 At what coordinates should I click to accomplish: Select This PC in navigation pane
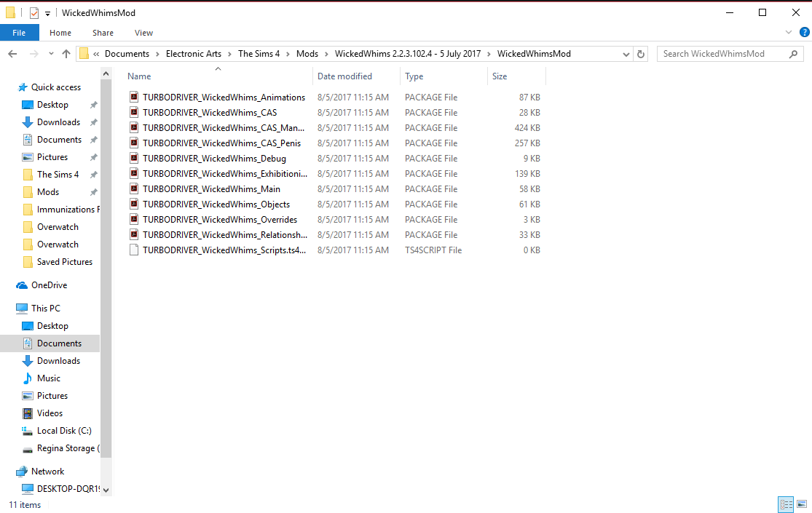coord(46,308)
